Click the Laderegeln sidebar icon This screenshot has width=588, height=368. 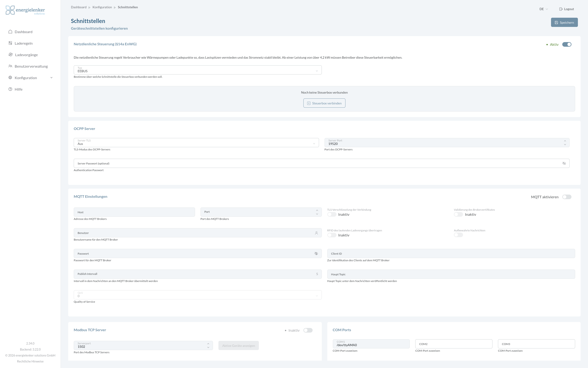(x=10, y=43)
